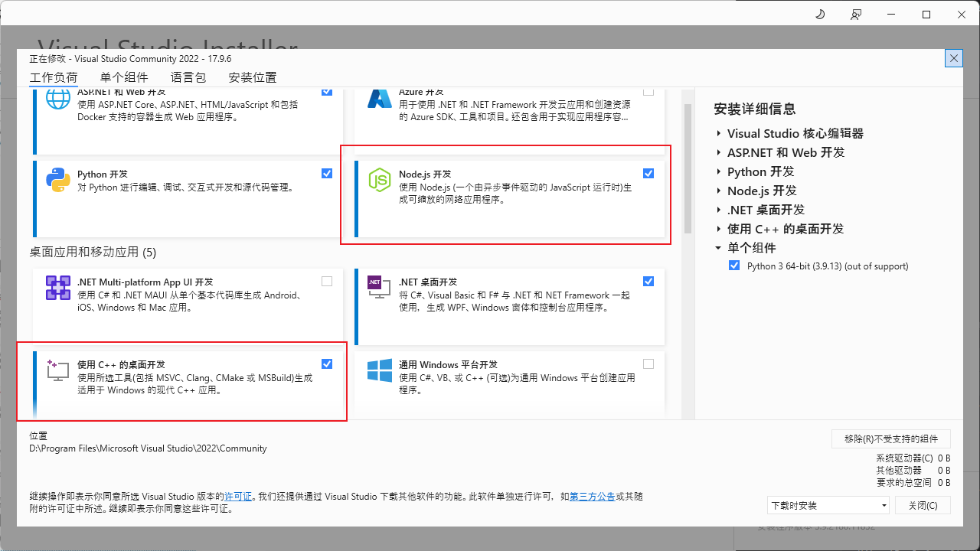
Task: Click the Windows logo of 通用 Windows 平台开发
Action: pos(380,370)
